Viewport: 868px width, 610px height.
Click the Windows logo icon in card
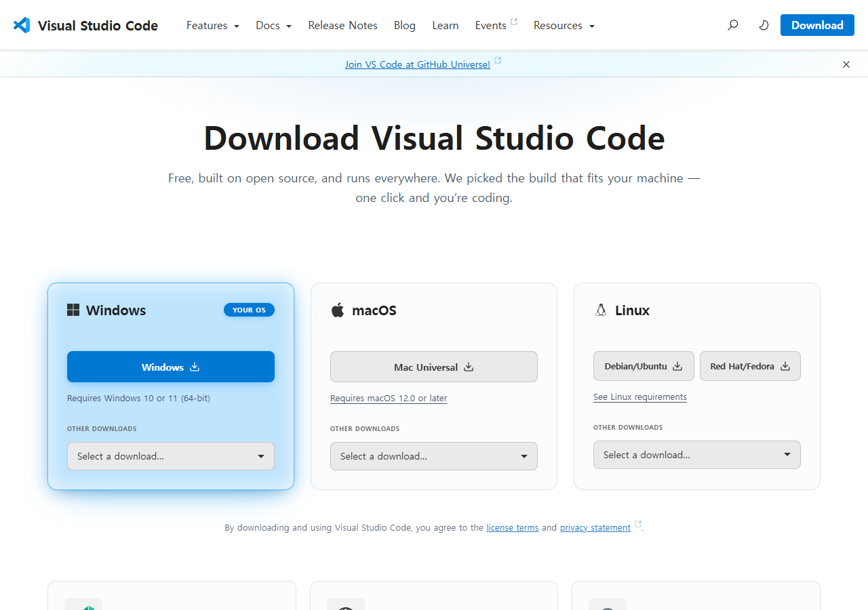click(x=73, y=310)
